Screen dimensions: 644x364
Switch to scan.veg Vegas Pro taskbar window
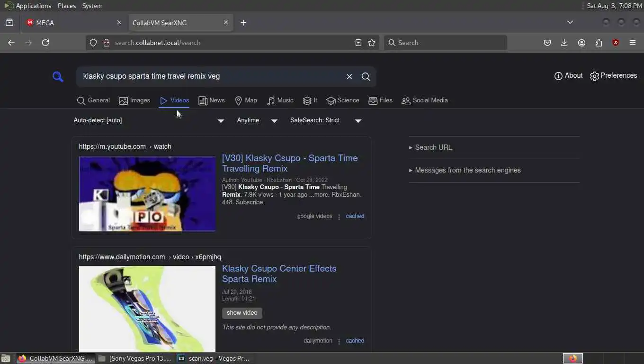(x=215, y=358)
